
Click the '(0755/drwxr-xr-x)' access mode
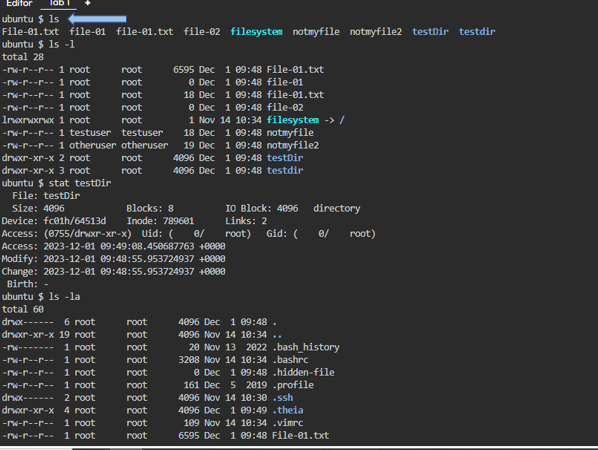point(88,233)
